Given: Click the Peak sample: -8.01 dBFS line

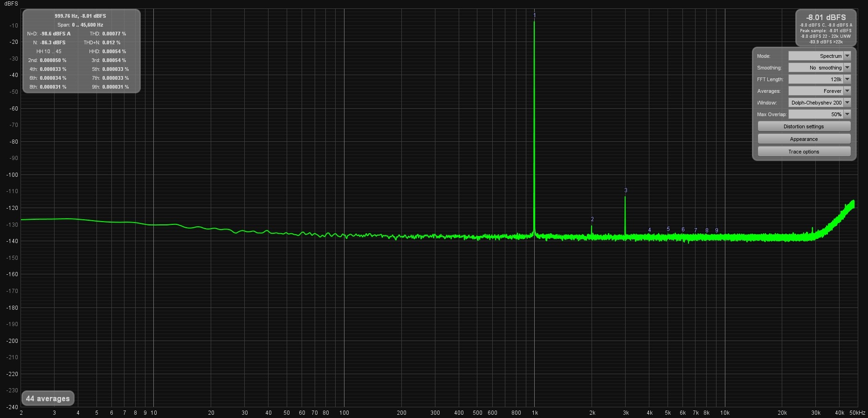Looking at the screenshot, I should click(x=826, y=30).
